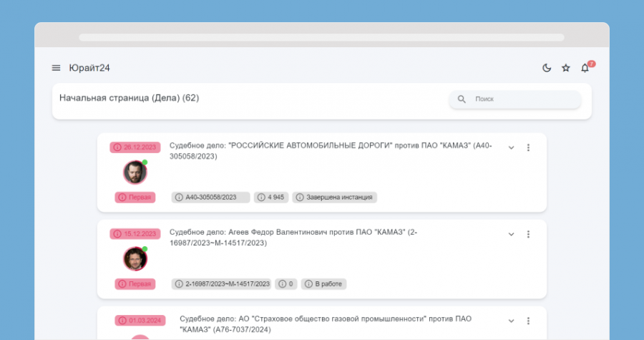The width and height of the screenshot is (644, 340).
Task: Click the 01.03.2024 date badge
Action: [x=140, y=321]
